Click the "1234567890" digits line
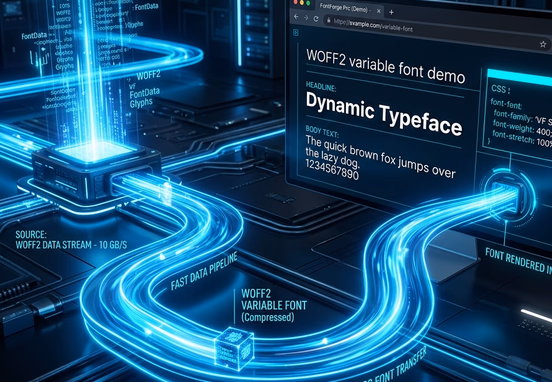The height and width of the screenshot is (382, 552). (332, 169)
